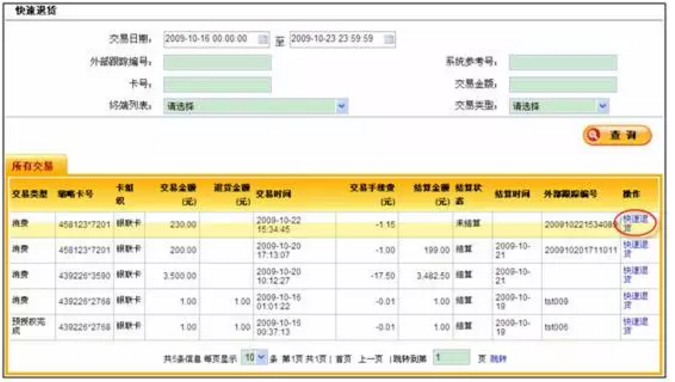
Task: Focus the 系统参考号 input field
Action: [x=563, y=62]
